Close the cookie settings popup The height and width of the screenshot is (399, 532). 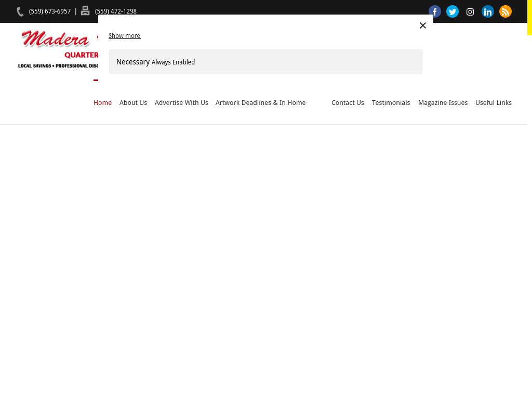coord(423,25)
